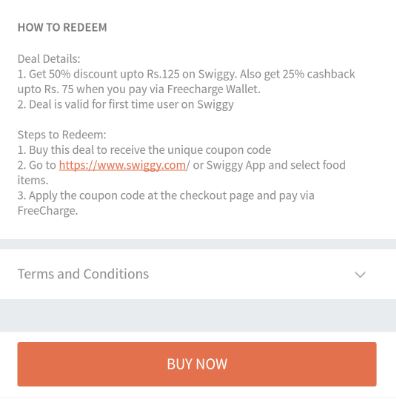Click 'Deal is valid for first time user' line
Image resolution: width=396 pixels, height=399 pixels.
pos(125,104)
